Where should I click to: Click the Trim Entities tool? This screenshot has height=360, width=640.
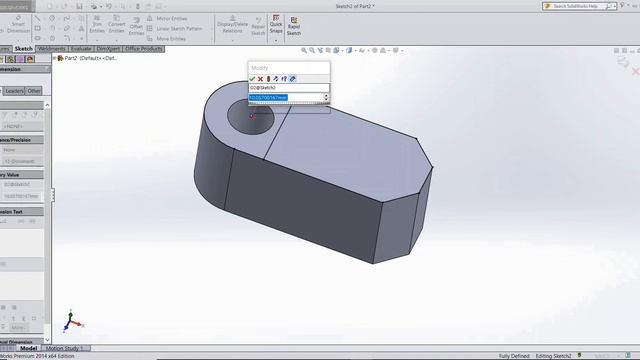97,24
